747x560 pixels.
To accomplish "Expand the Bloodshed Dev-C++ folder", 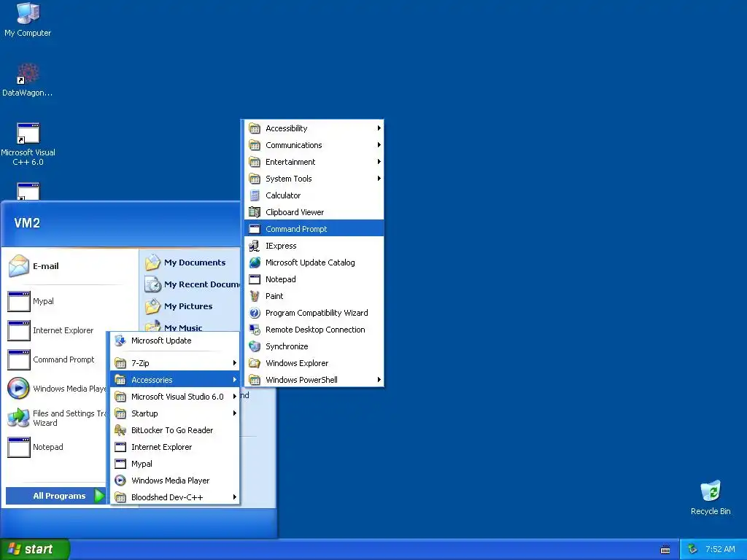I will pos(175,497).
